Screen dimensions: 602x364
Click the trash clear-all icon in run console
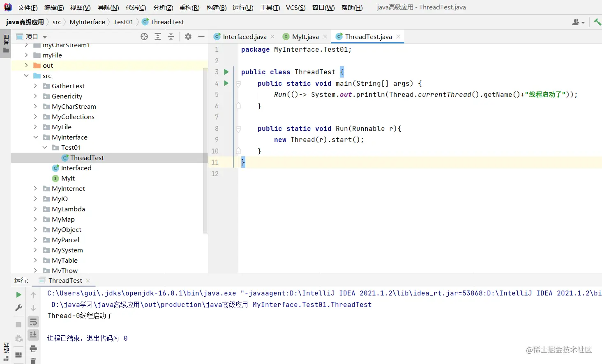tap(33, 361)
